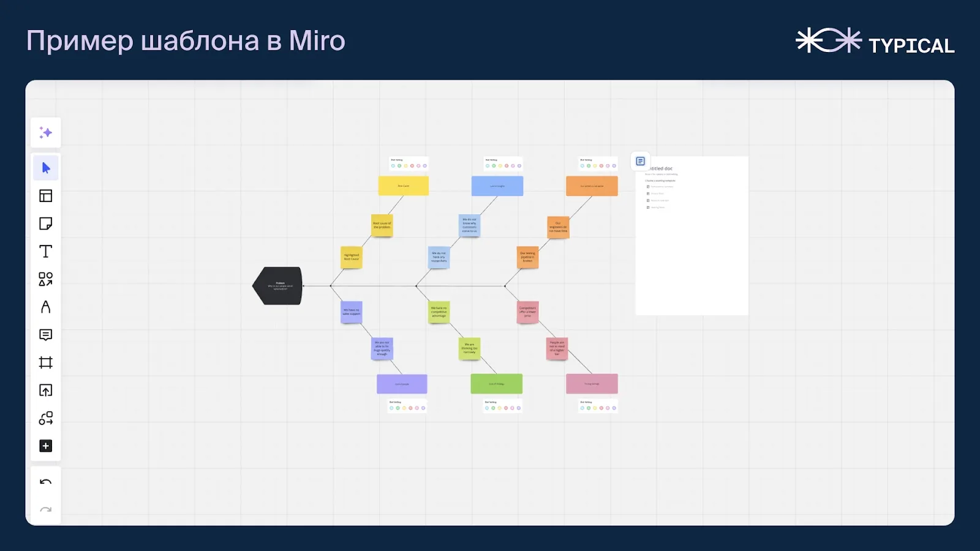
Task: Select the frame tool
Action: click(x=46, y=362)
